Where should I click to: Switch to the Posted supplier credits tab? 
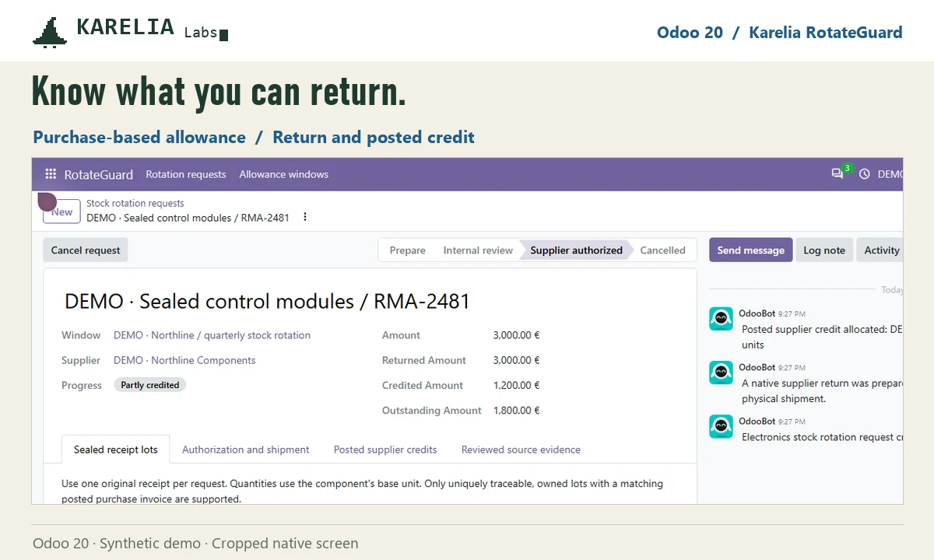point(385,450)
